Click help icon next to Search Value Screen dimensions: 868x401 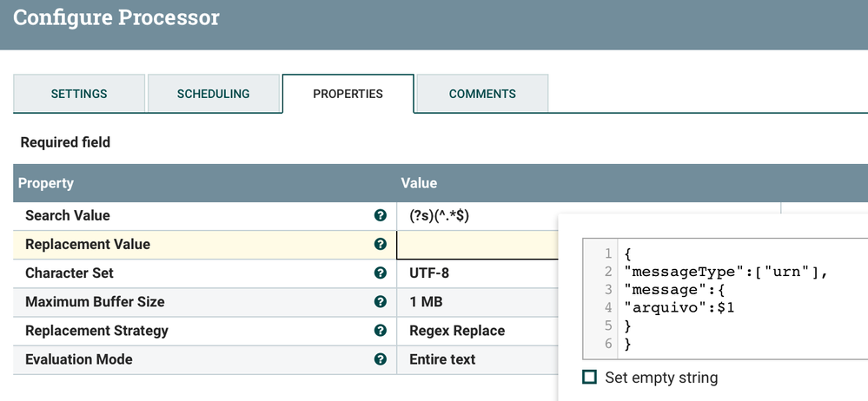click(x=380, y=215)
